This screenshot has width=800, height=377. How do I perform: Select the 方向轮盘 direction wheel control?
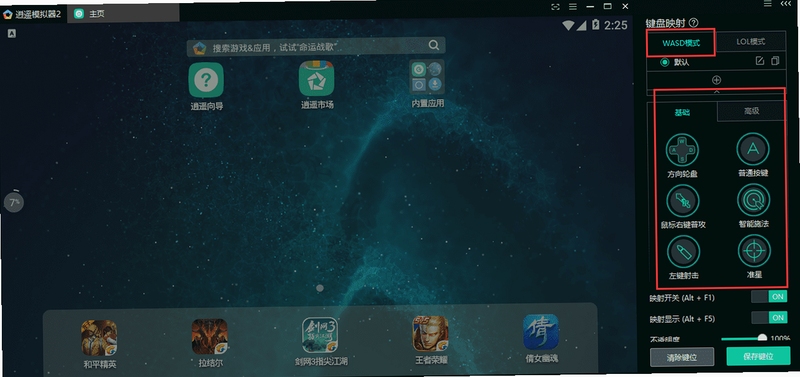(682, 150)
